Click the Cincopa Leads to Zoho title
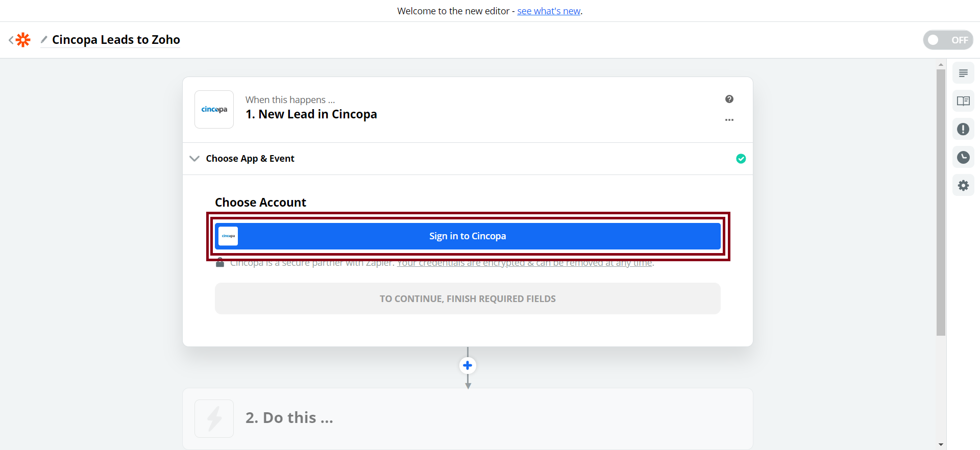The image size is (980, 450). point(116,40)
